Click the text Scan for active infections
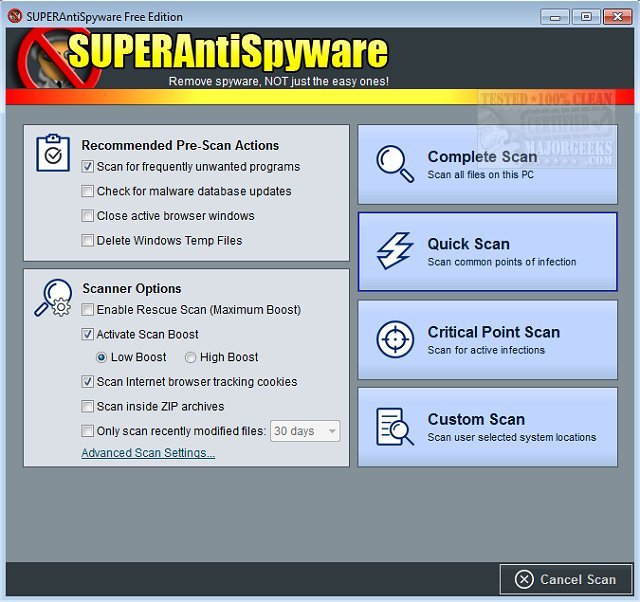Image resolution: width=640 pixels, height=602 pixels. coord(486,350)
